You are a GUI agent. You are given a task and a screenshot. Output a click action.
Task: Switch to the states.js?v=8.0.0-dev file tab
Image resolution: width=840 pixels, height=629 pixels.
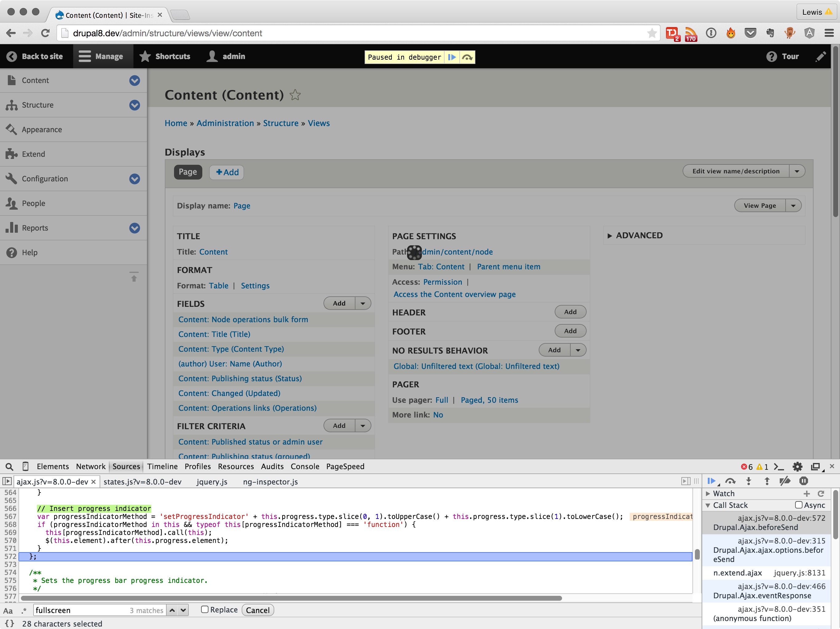point(142,482)
